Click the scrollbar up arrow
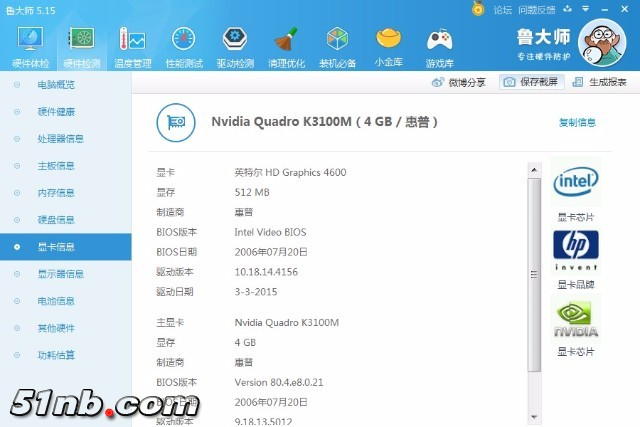 pyautogui.click(x=534, y=170)
